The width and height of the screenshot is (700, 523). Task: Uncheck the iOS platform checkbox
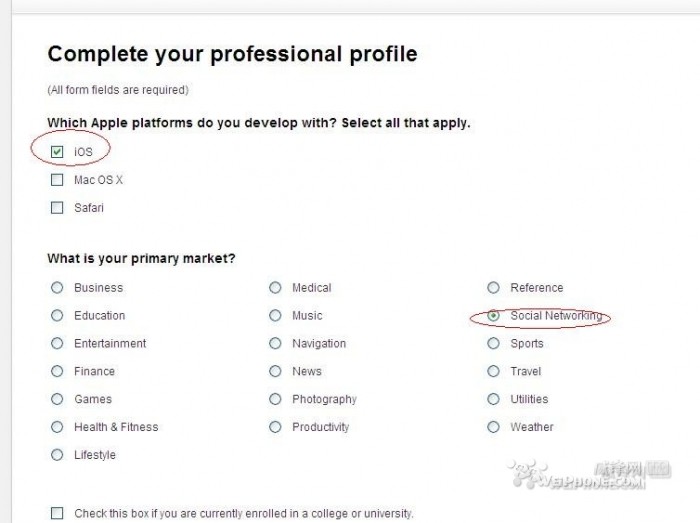pyautogui.click(x=57, y=152)
